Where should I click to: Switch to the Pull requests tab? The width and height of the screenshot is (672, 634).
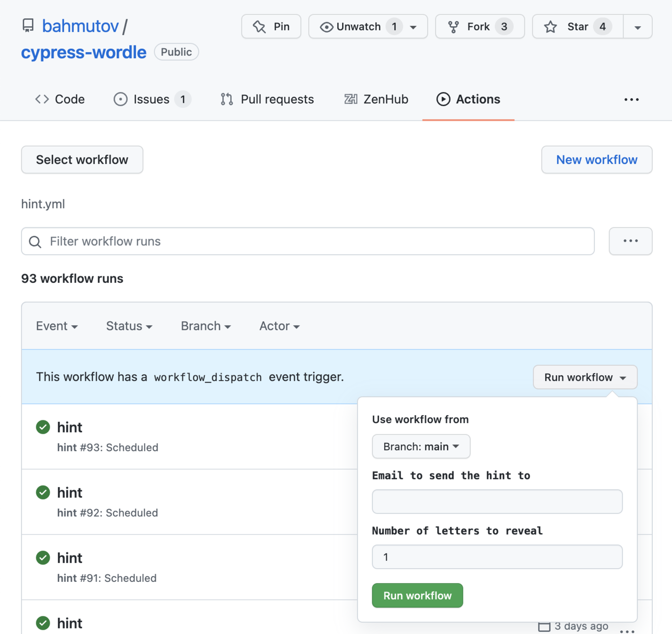[267, 99]
